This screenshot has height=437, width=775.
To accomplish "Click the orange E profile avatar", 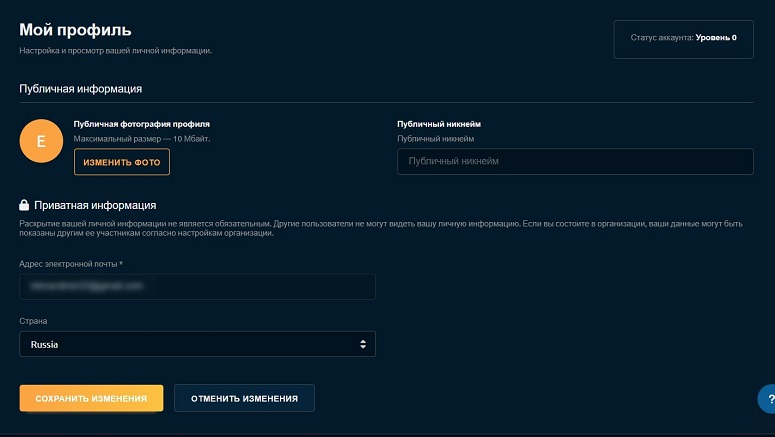I will 41,141.
